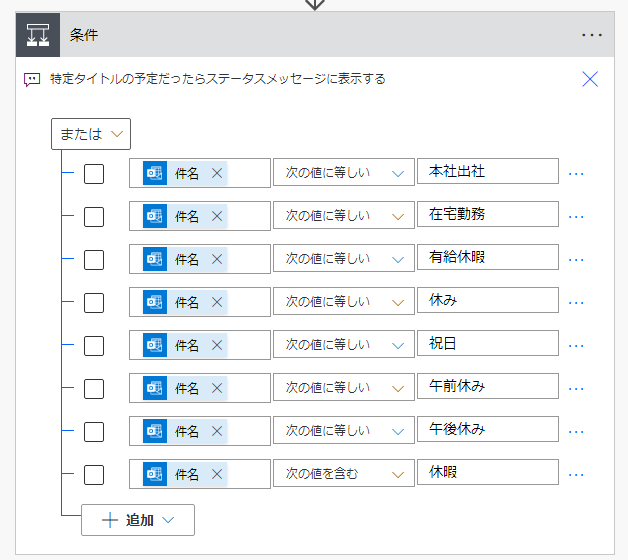Viewport: 628px width, 560px height.
Task: Click the 午前休み value field
Action: (x=487, y=387)
